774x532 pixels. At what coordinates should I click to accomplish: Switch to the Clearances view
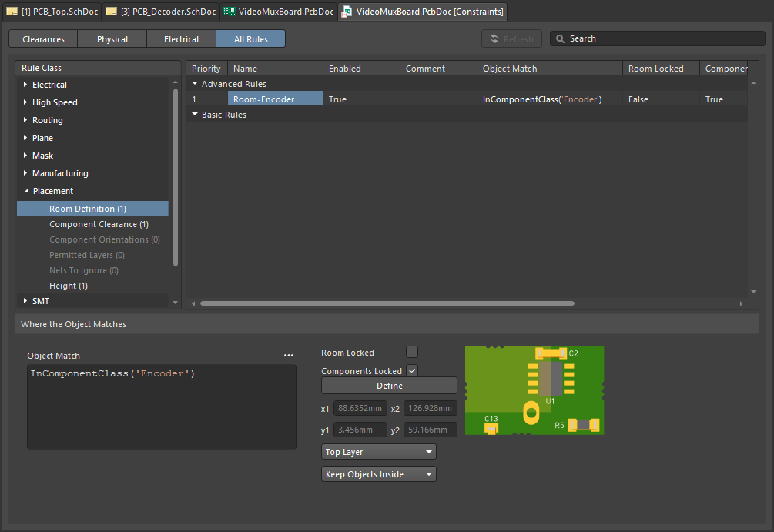pyautogui.click(x=43, y=39)
